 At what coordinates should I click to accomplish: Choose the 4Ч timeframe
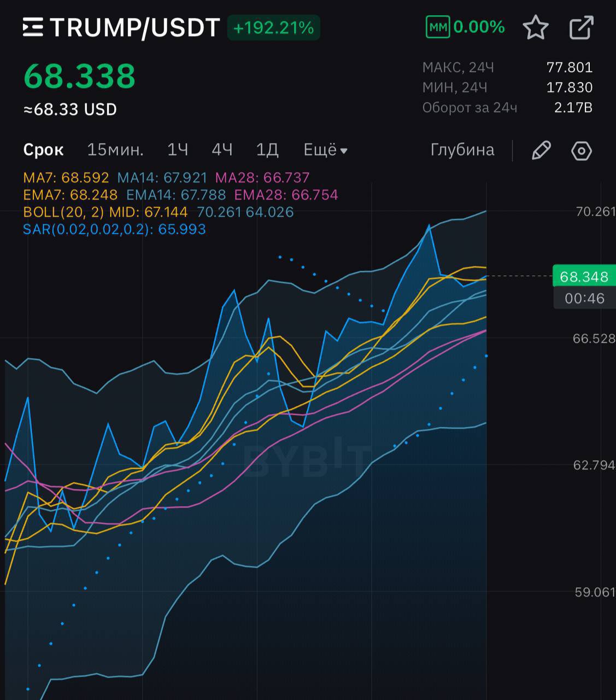222,150
